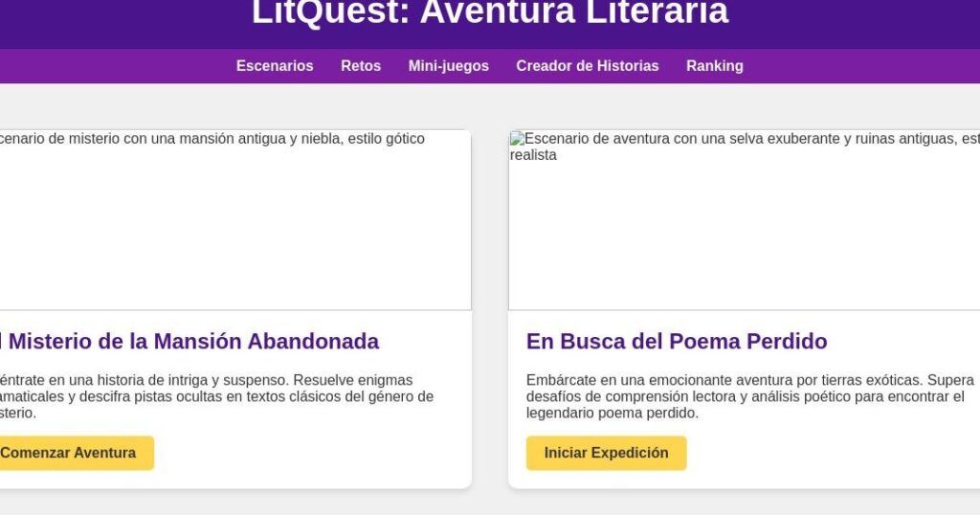The image size is (980, 515).
Task: Click the Iniciar Expedición button
Action: point(606,453)
